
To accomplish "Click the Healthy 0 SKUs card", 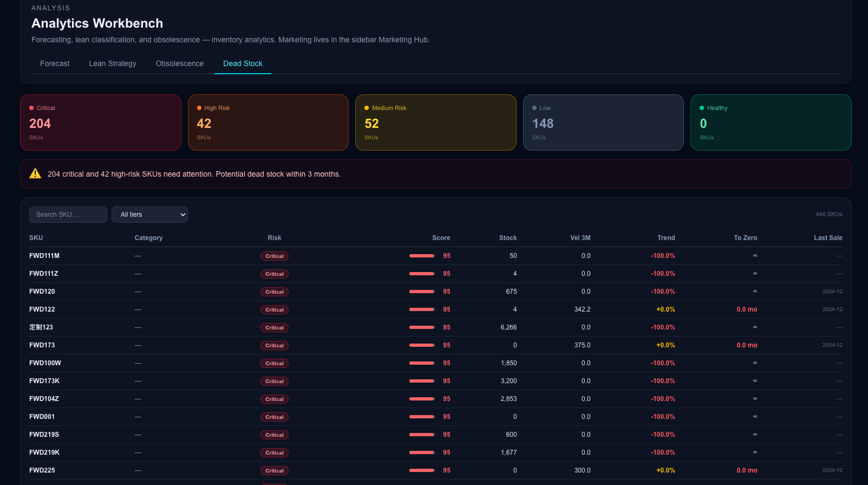I will tap(771, 122).
